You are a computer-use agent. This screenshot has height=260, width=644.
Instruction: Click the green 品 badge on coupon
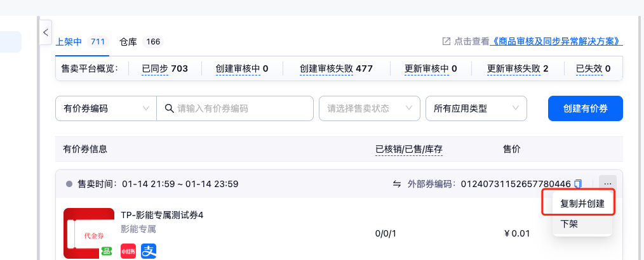pos(107,252)
